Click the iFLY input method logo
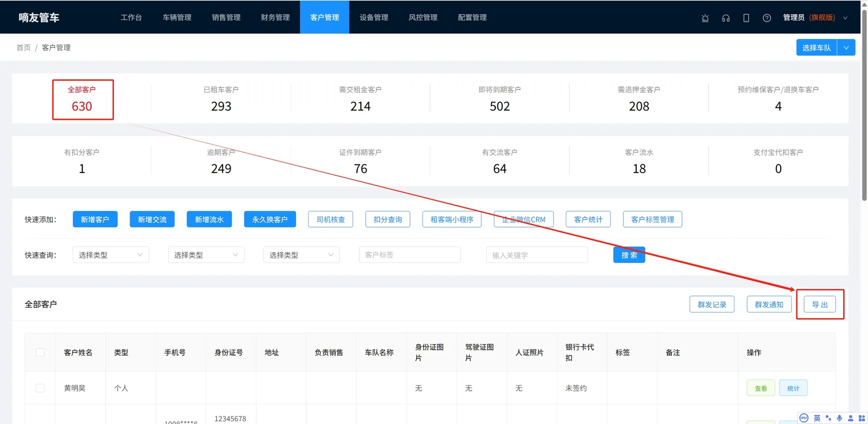Viewport: 868px width, 424px height. point(804,418)
